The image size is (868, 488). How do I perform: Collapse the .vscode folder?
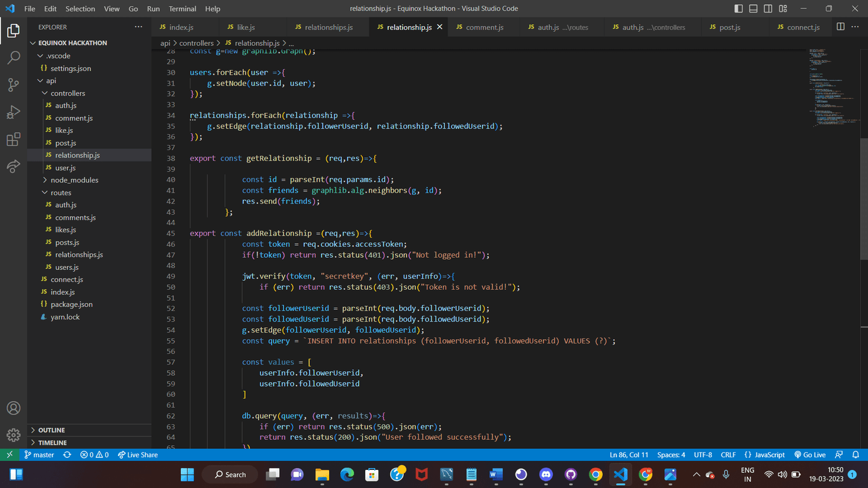(x=89, y=56)
